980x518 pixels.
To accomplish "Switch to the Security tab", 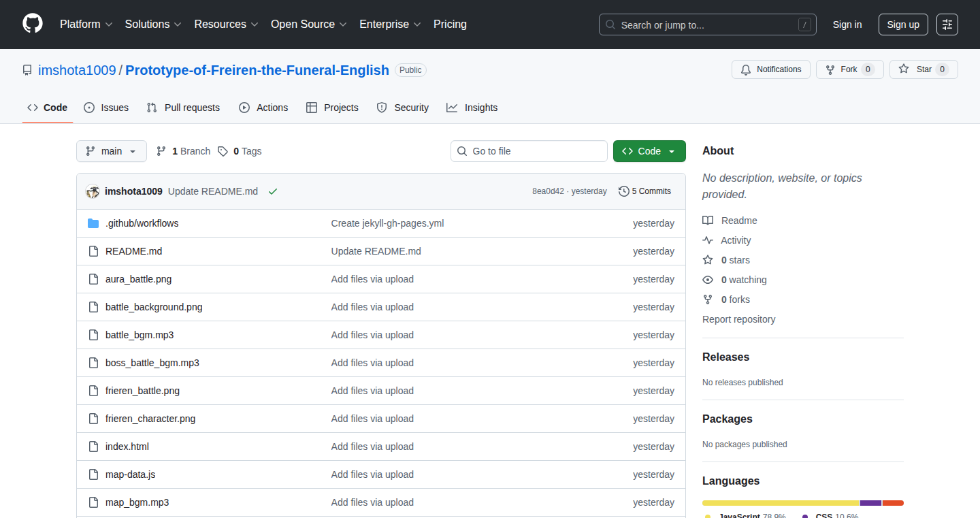I will click(403, 108).
